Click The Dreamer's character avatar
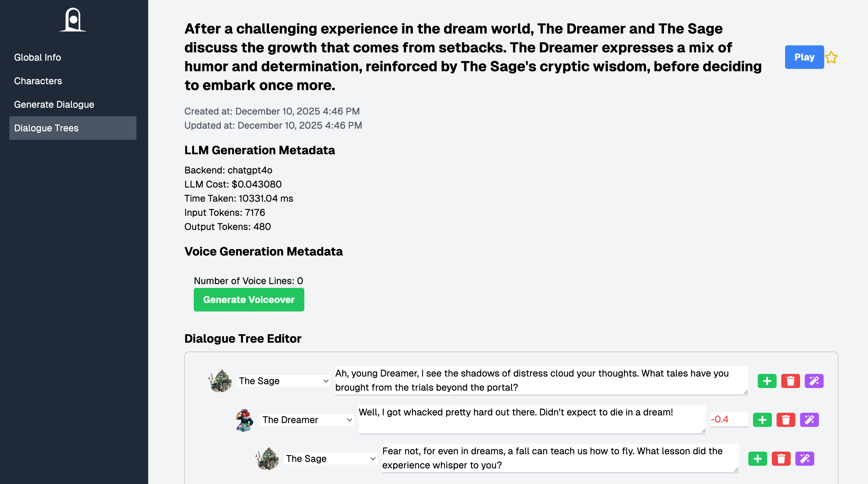This screenshot has height=484, width=868. click(x=245, y=420)
